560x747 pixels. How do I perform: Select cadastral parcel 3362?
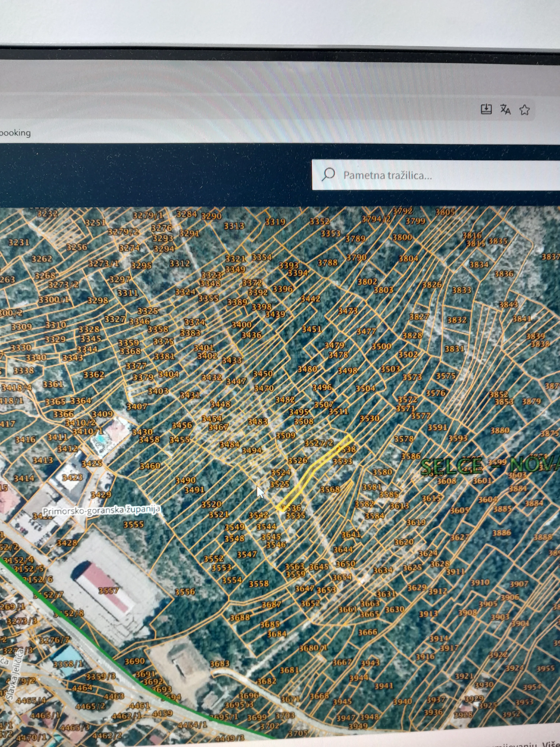(94, 375)
